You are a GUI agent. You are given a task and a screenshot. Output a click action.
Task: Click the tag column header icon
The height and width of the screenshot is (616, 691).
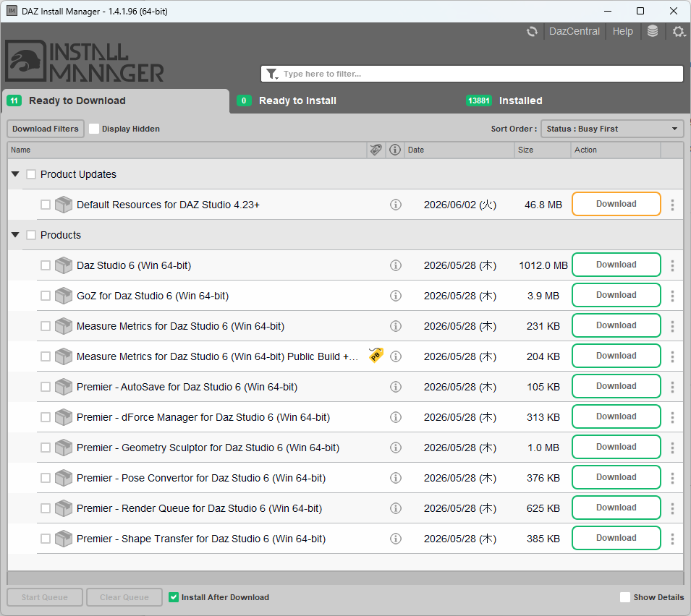click(376, 150)
